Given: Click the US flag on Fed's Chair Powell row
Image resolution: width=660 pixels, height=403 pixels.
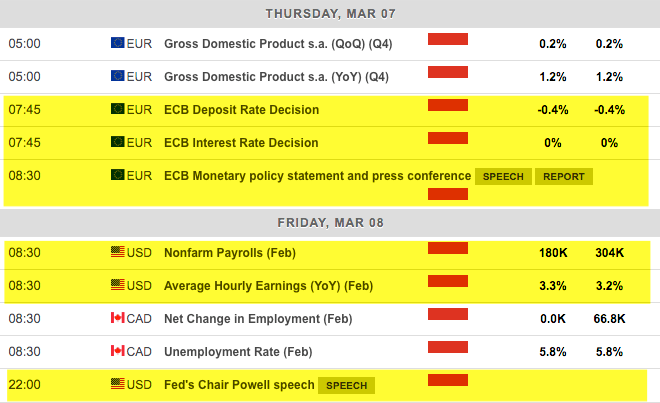Looking at the screenshot, I should click(x=117, y=385).
